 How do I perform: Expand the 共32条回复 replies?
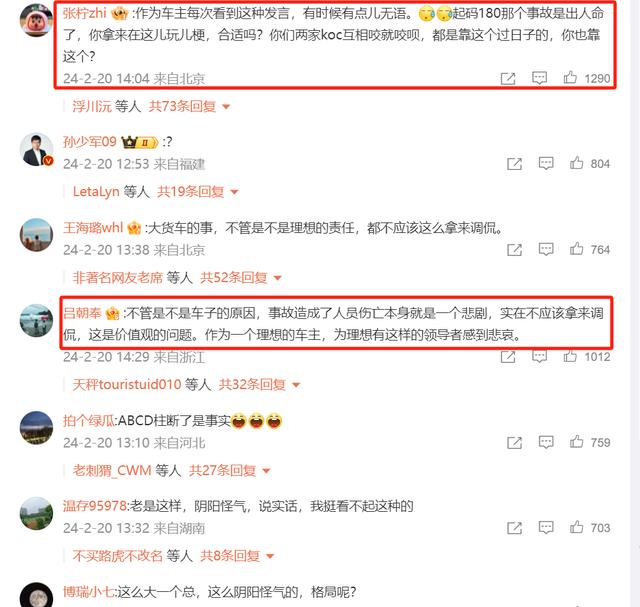pos(260,385)
